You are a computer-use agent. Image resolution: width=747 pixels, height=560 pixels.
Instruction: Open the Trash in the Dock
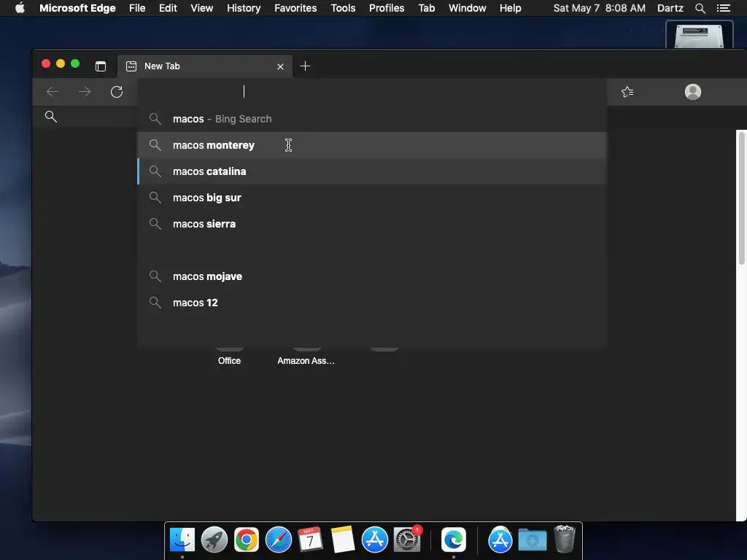(x=565, y=539)
